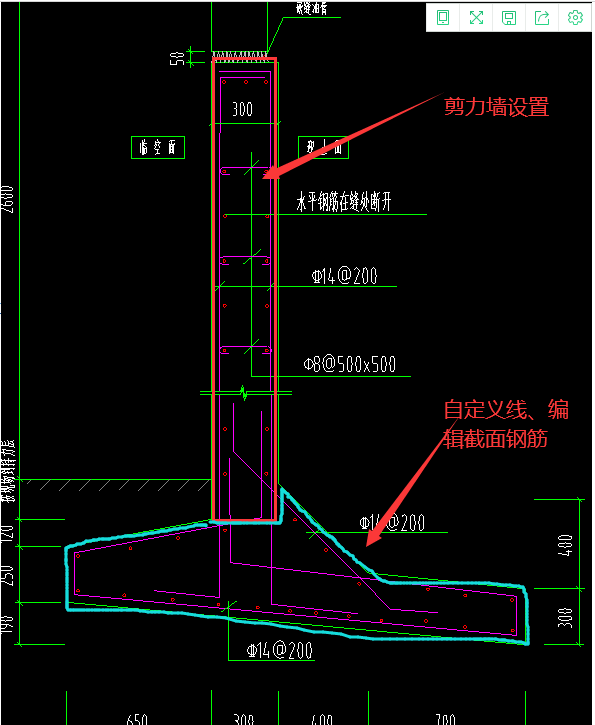
Task: Click the 2600 vertical height dimension
Action: (x=8, y=199)
